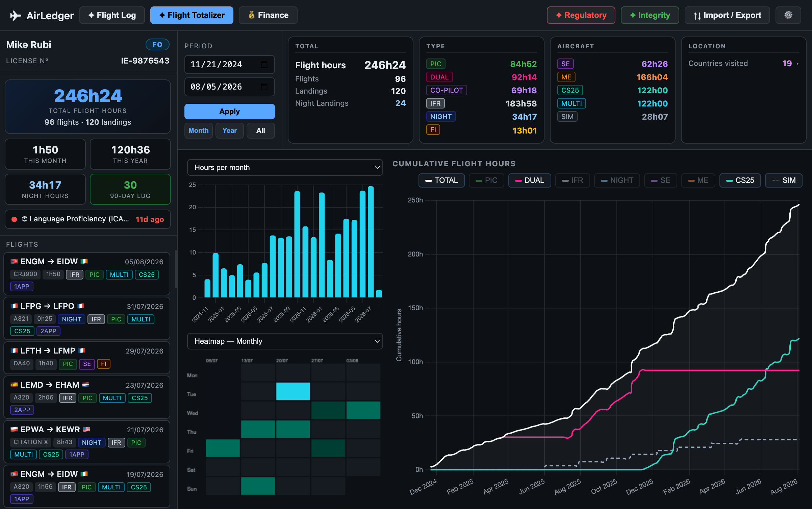Click the clock icon beside Language Proficiency
The height and width of the screenshot is (509, 812).
24,219
